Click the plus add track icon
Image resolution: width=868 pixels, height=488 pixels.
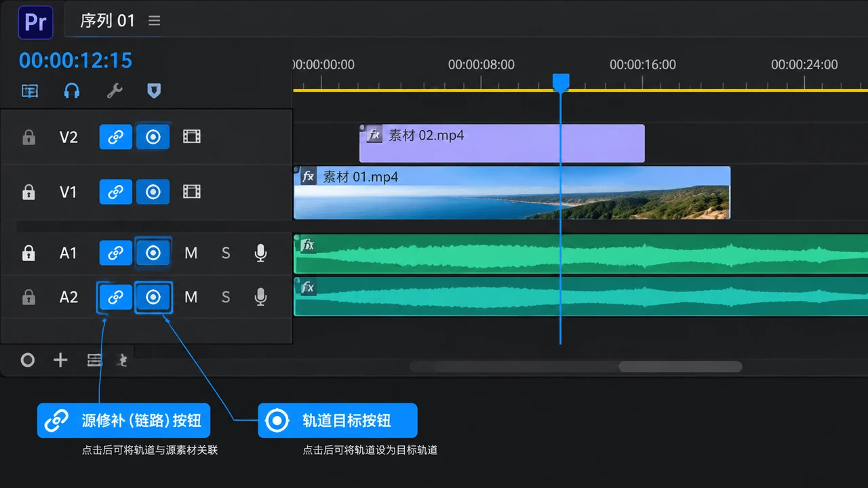60,360
